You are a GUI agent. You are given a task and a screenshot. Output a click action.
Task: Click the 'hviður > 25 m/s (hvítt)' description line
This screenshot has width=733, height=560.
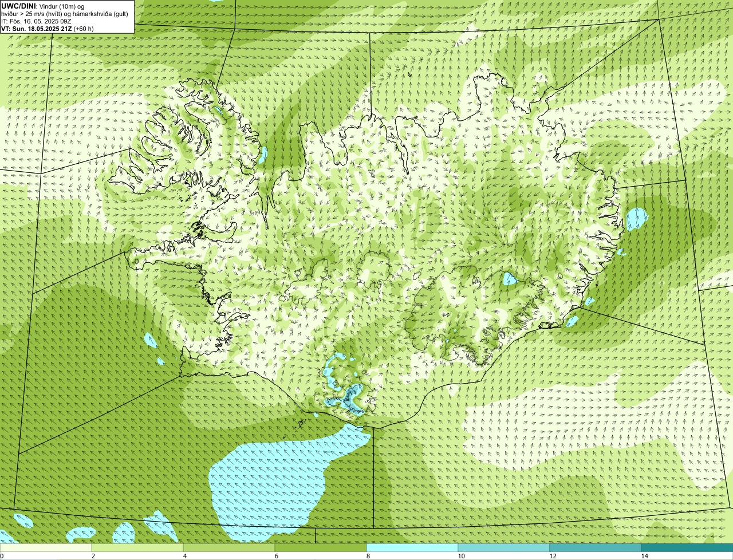pyautogui.click(x=65, y=13)
